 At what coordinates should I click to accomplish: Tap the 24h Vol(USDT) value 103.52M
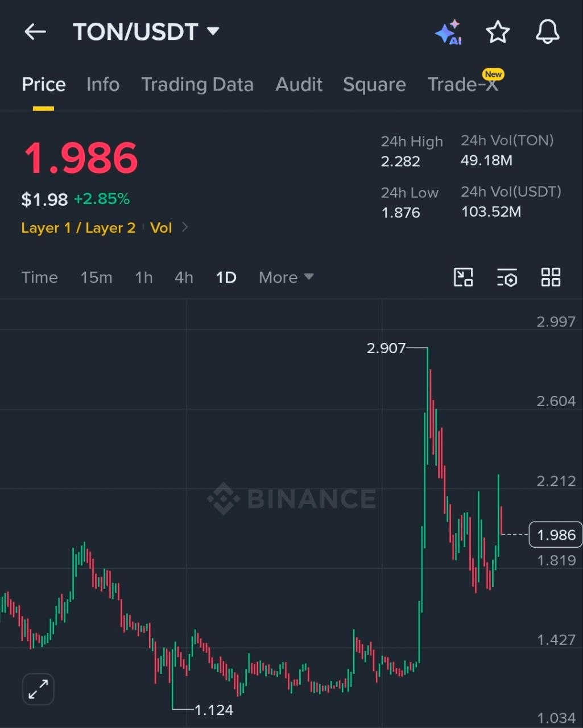point(491,212)
